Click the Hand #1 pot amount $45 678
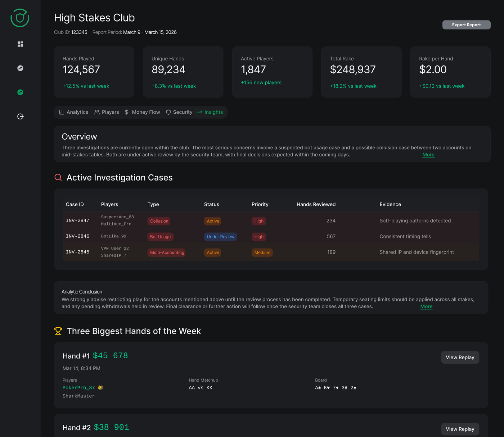The image size is (504, 437). 111,356
